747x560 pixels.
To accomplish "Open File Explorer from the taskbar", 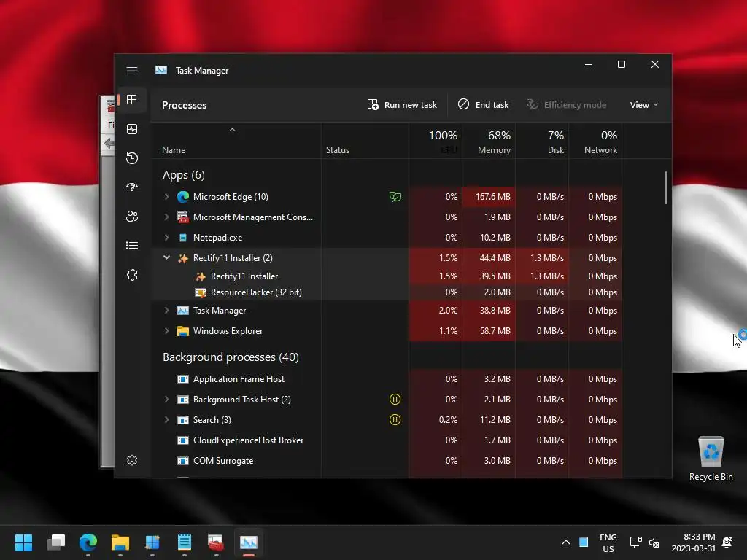I will point(120,542).
